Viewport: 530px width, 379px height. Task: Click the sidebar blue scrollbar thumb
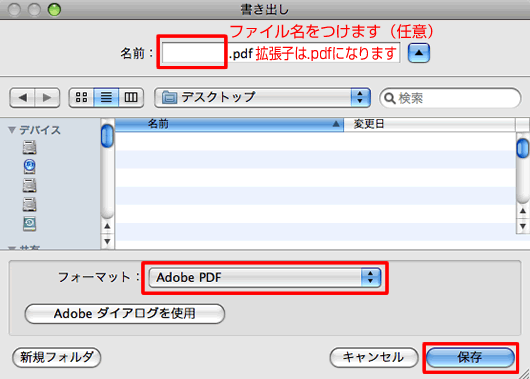click(x=107, y=136)
